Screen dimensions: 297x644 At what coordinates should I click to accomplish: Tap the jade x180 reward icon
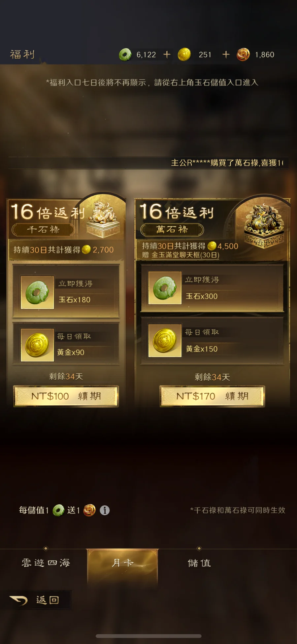[x=37, y=292]
